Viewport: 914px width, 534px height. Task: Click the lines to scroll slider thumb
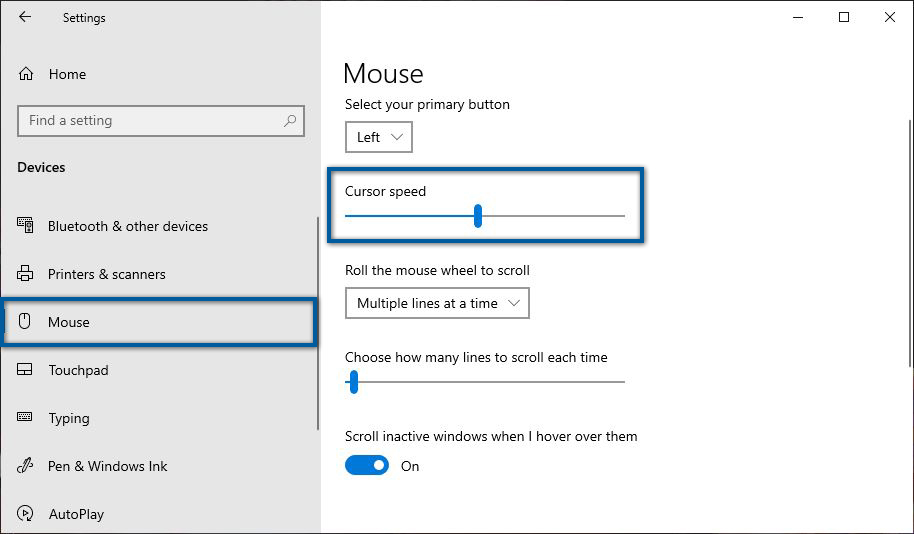coord(353,382)
